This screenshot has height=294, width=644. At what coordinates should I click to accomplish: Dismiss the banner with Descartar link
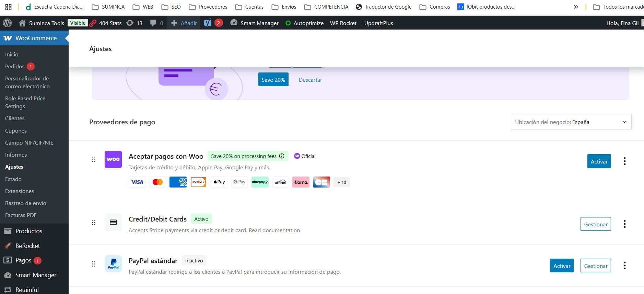pyautogui.click(x=310, y=80)
